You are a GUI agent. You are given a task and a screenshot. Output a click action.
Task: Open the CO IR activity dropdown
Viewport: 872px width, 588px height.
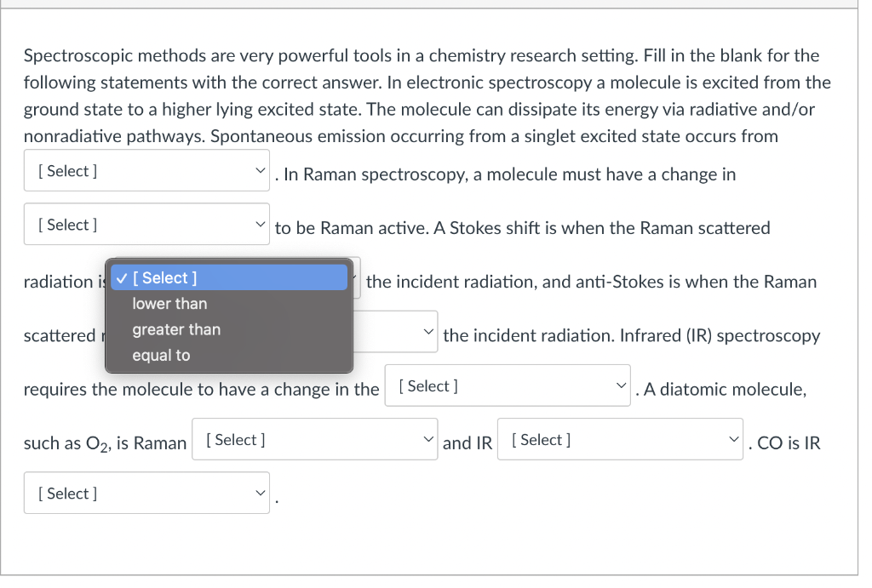pos(146,493)
